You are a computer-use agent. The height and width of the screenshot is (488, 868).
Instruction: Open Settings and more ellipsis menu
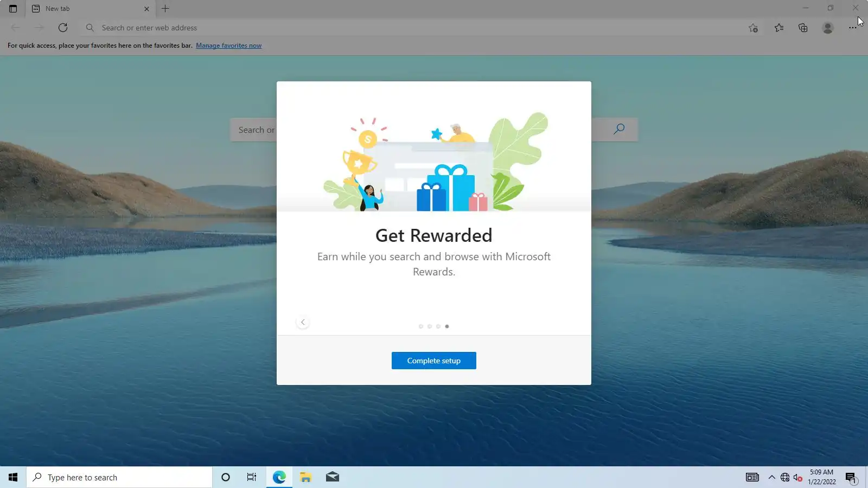tap(852, 28)
